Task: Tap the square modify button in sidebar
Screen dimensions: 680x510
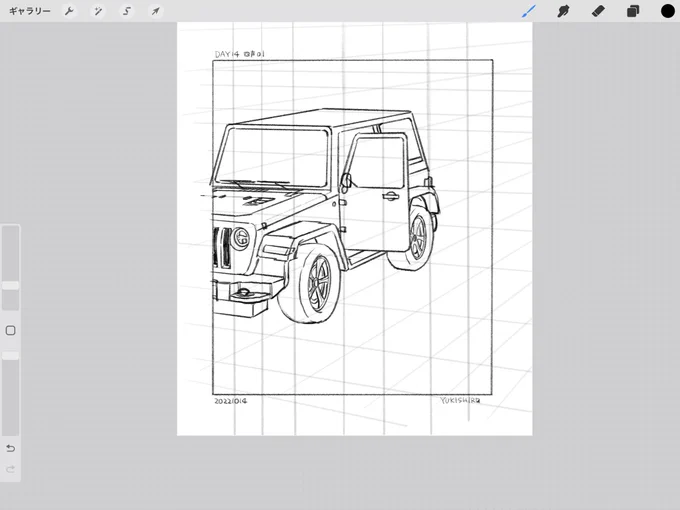Action: click(x=10, y=330)
